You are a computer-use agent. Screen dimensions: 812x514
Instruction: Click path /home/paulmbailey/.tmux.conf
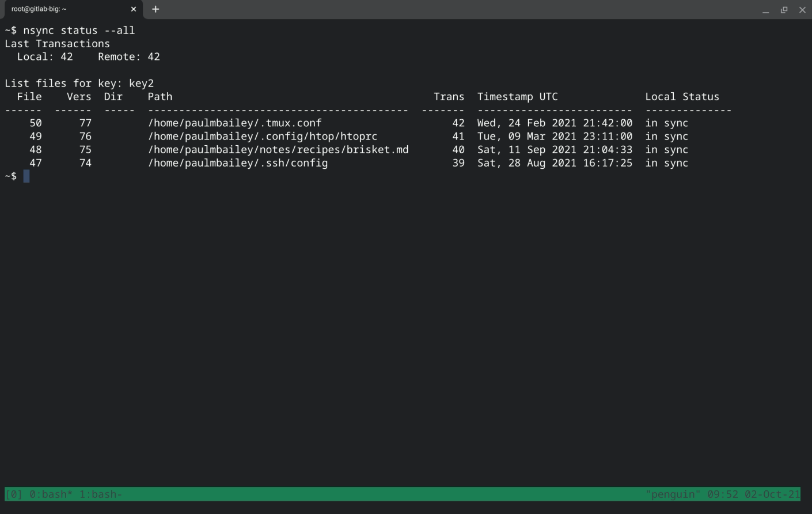point(235,123)
